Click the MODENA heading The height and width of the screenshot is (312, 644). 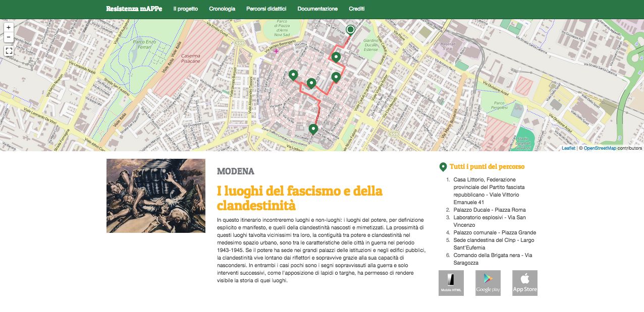(236, 171)
